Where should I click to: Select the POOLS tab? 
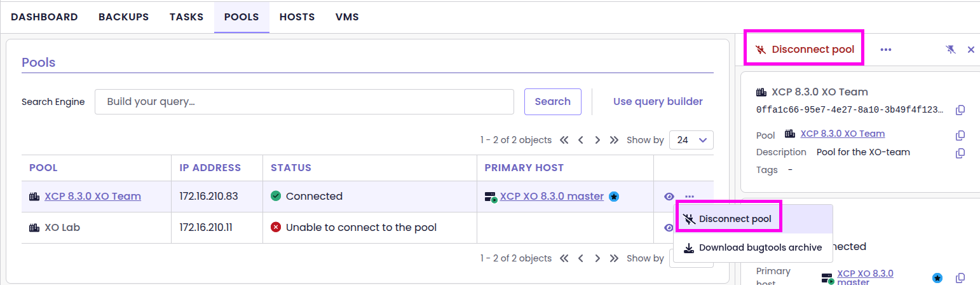point(242,17)
